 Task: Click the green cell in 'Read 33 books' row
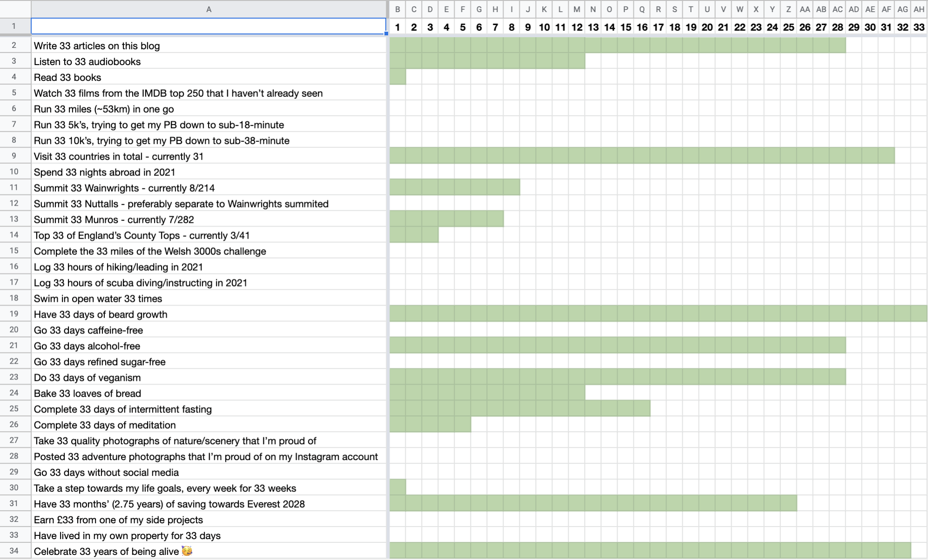[397, 77]
